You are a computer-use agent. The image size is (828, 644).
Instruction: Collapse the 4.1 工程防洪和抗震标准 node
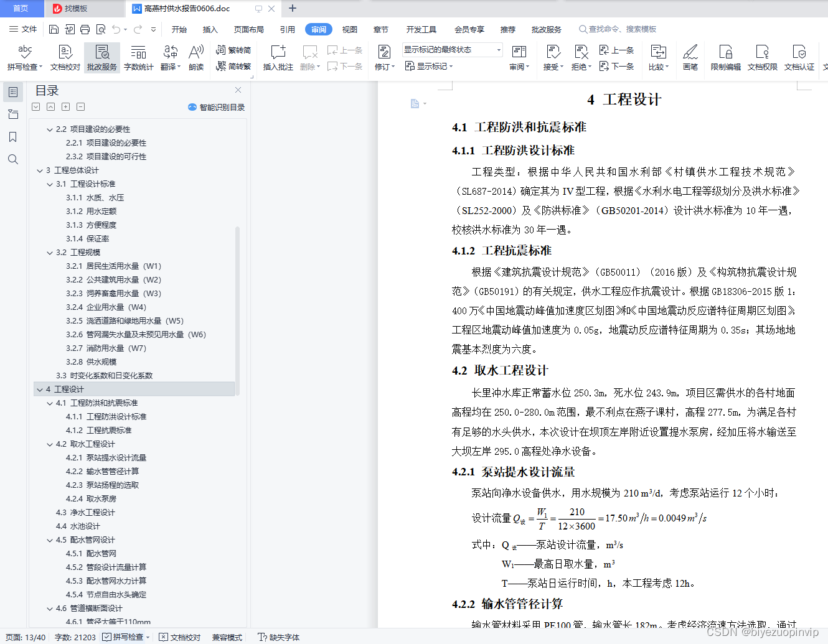[50, 403]
